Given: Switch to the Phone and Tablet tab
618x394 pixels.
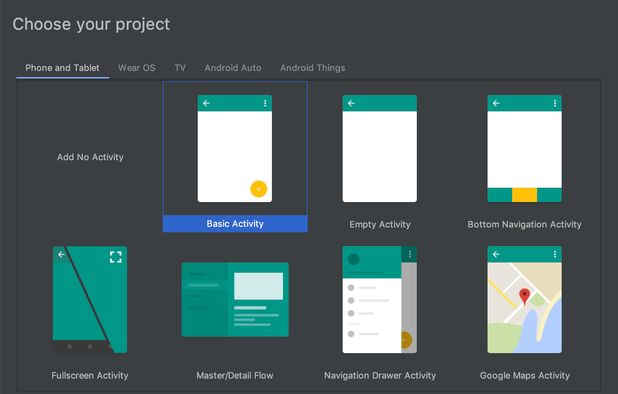Looking at the screenshot, I should pos(62,68).
